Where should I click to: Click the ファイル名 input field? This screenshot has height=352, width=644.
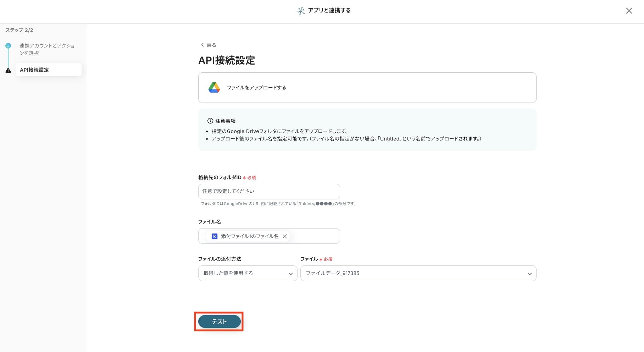tap(269, 236)
